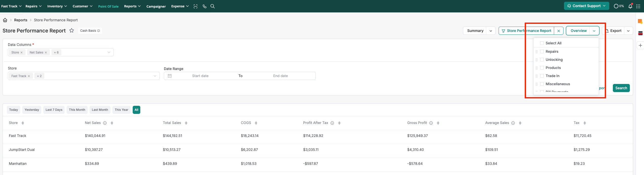Tick the Trade In checkbox
This screenshot has height=175, width=644.
542,76
